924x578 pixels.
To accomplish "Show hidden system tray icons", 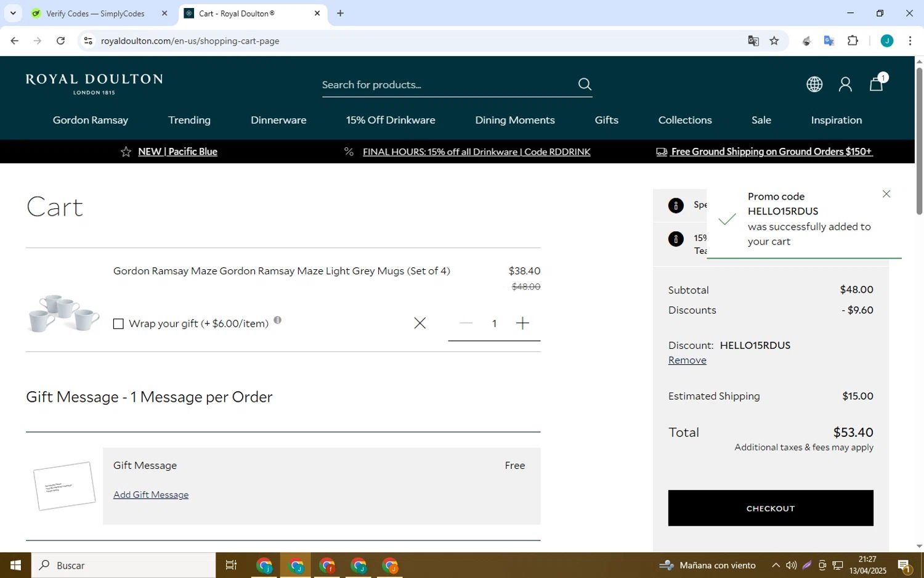I will point(776,565).
